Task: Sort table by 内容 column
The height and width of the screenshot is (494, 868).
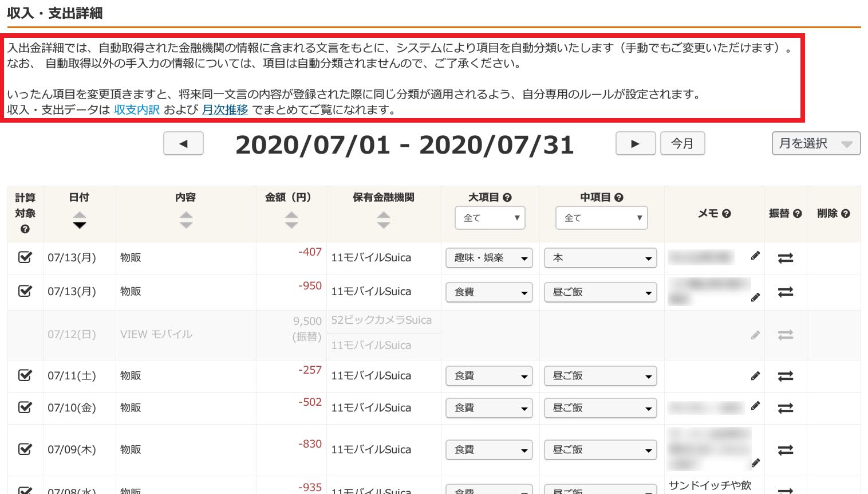Action: click(x=186, y=220)
